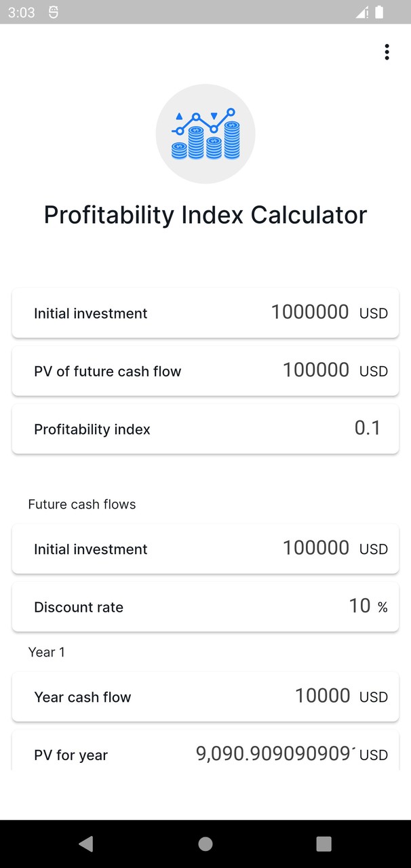
Task: Tap the Profitability Index Calculator app logo
Action: 206,134
